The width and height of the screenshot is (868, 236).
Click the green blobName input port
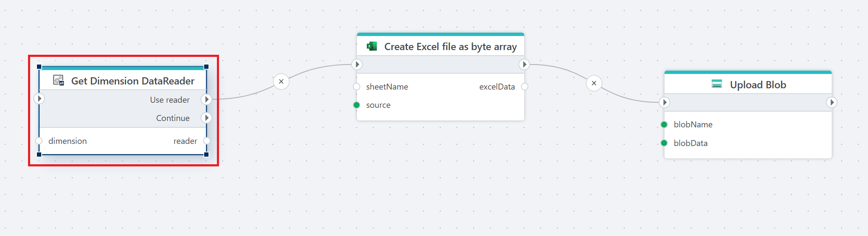664,124
